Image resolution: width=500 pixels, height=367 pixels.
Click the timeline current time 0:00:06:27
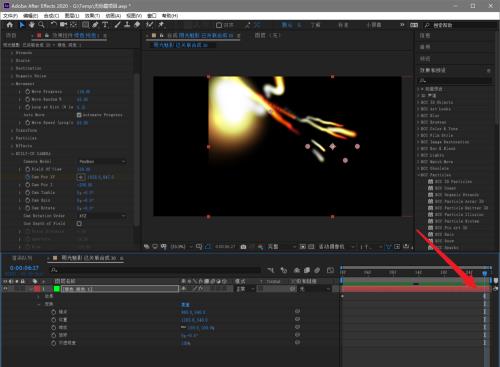click(24, 268)
